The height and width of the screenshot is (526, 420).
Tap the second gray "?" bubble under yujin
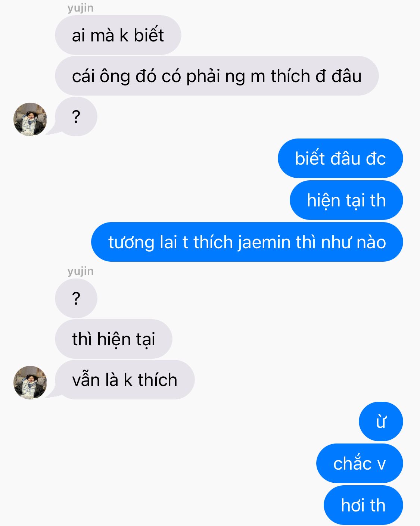click(x=76, y=298)
